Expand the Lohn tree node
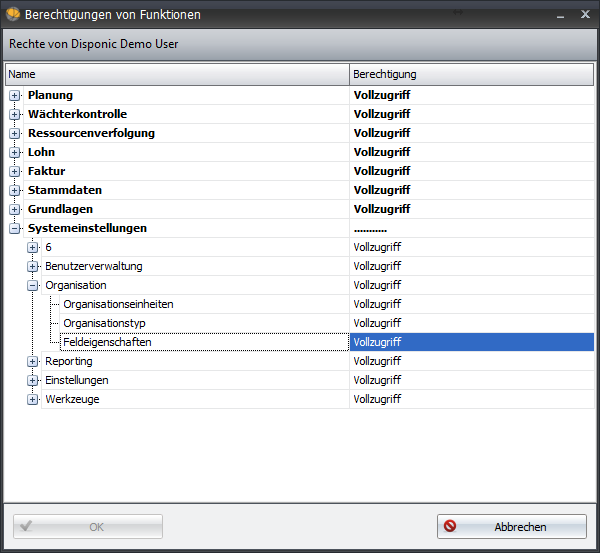The height and width of the screenshot is (553, 600). point(15,152)
